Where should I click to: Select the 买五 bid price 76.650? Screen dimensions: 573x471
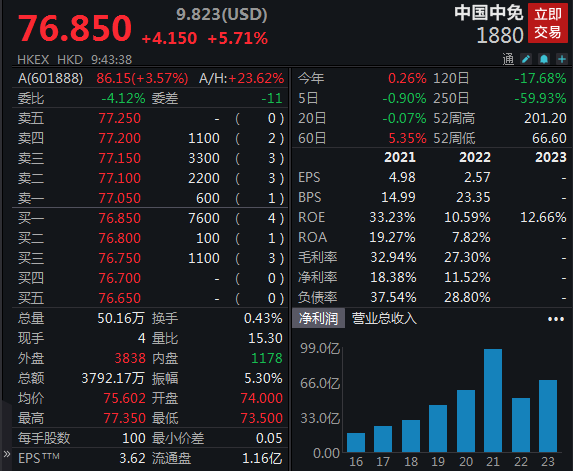[119, 298]
